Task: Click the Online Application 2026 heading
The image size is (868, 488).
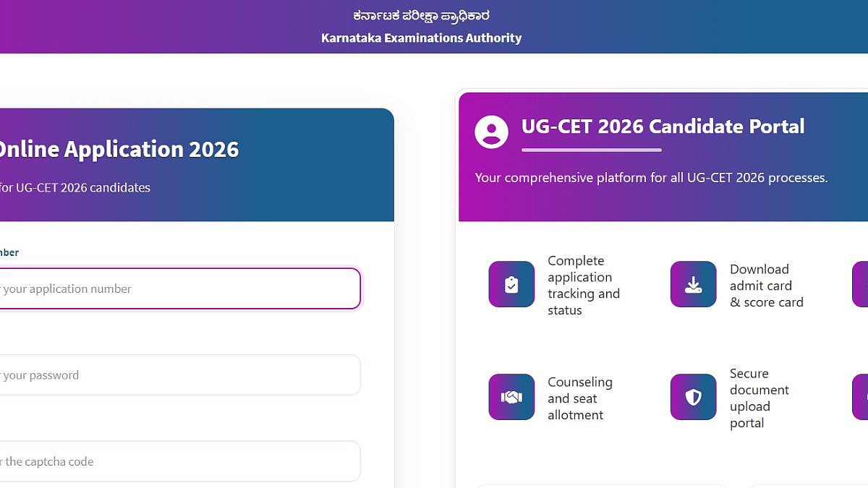Action: tap(119, 149)
